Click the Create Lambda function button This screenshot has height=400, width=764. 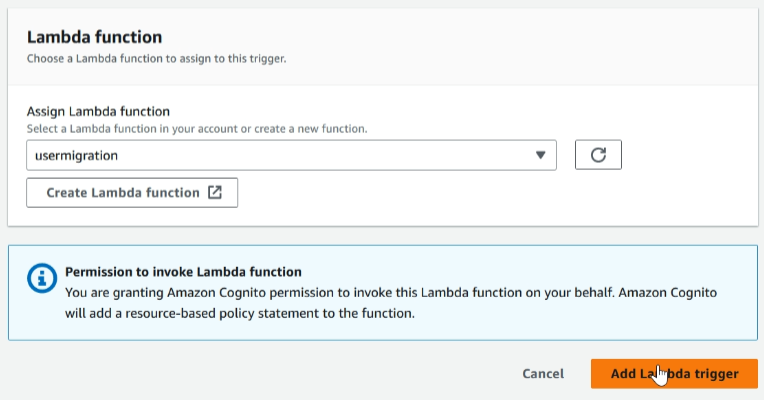coord(132,192)
